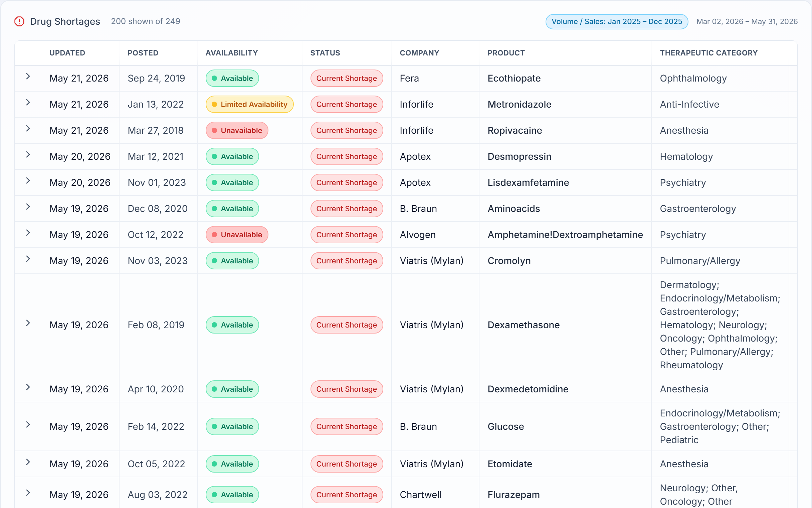
Task: Sort by the Status column header
Action: tap(325, 53)
